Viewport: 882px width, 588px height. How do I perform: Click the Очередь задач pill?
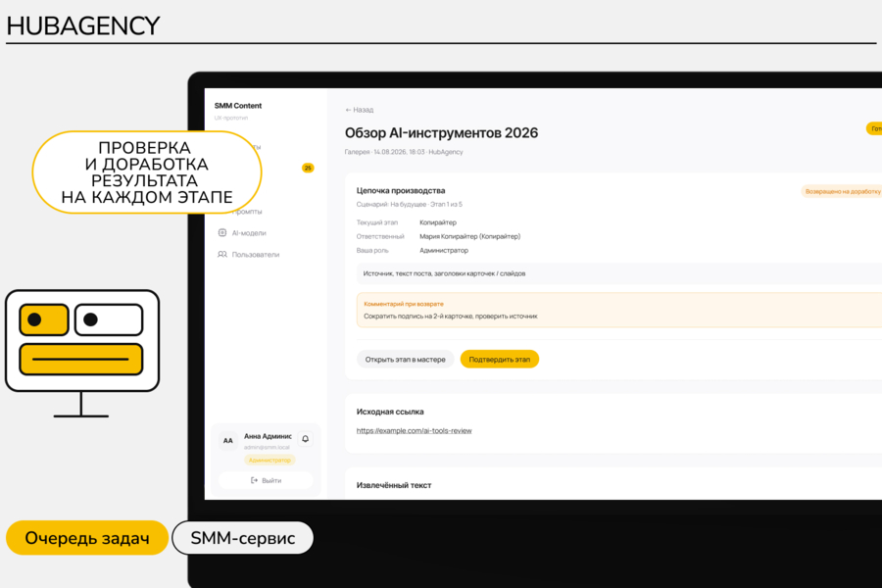[87, 538]
